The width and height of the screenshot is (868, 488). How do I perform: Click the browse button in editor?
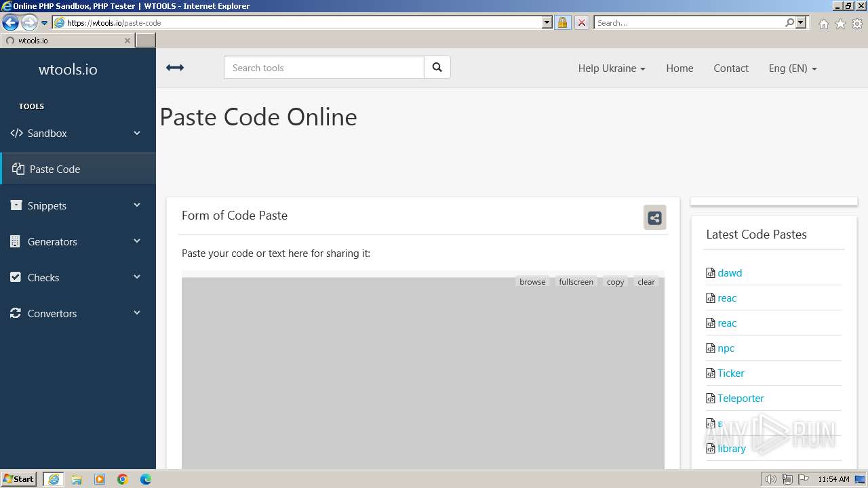[x=532, y=282]
